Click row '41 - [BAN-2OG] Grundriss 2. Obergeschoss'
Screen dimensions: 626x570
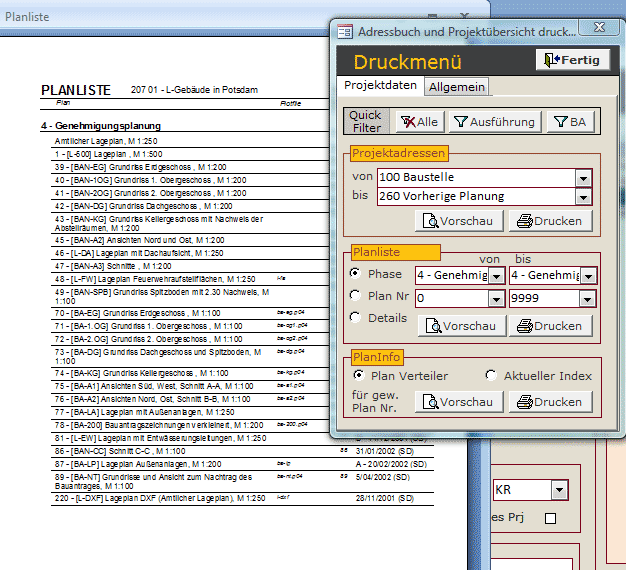coord(151,194)
